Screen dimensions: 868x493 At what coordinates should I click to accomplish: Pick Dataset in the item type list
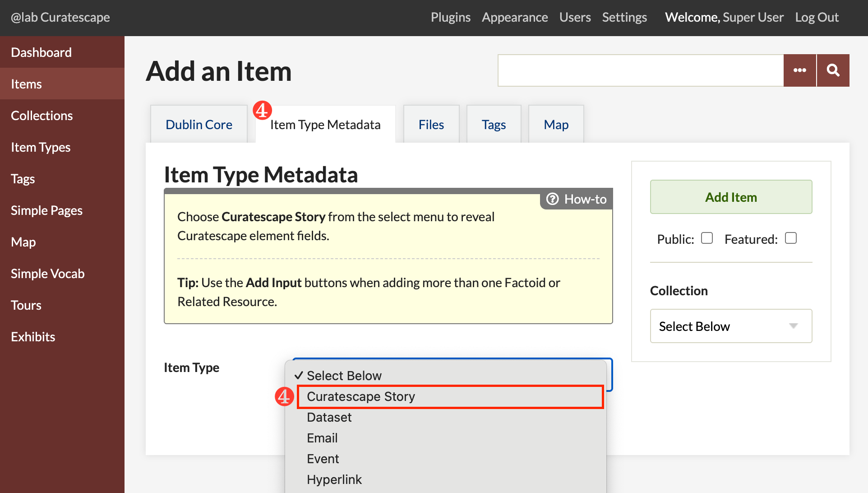(446, 417)
